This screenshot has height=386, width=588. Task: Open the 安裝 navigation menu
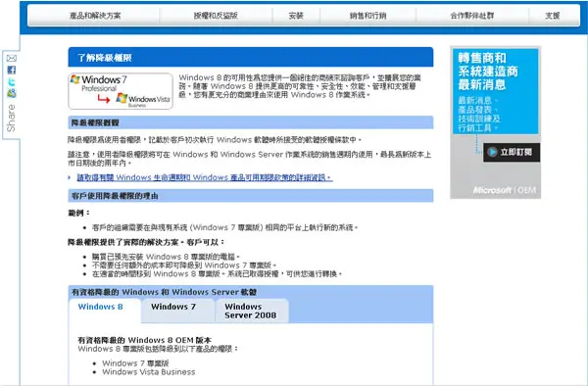296,16
